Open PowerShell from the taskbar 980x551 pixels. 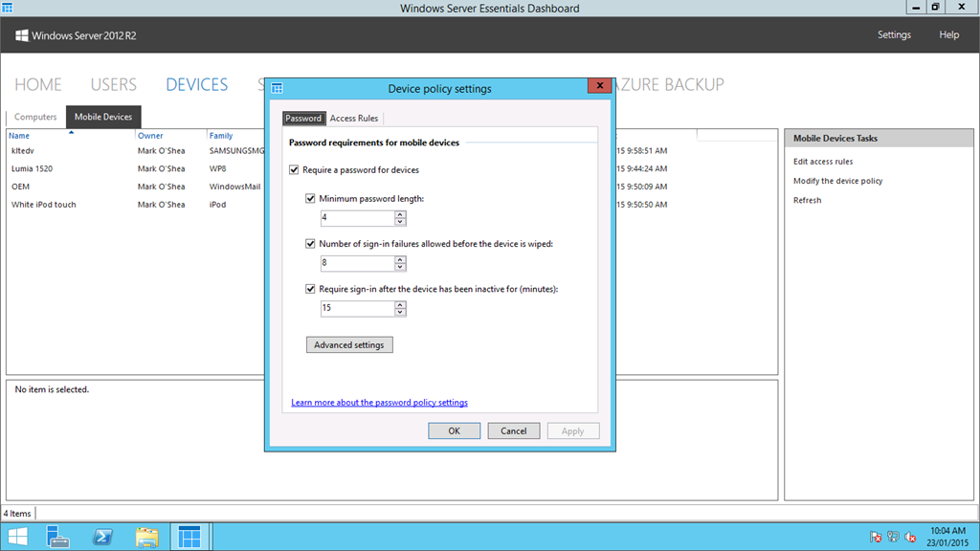point(102,537)
